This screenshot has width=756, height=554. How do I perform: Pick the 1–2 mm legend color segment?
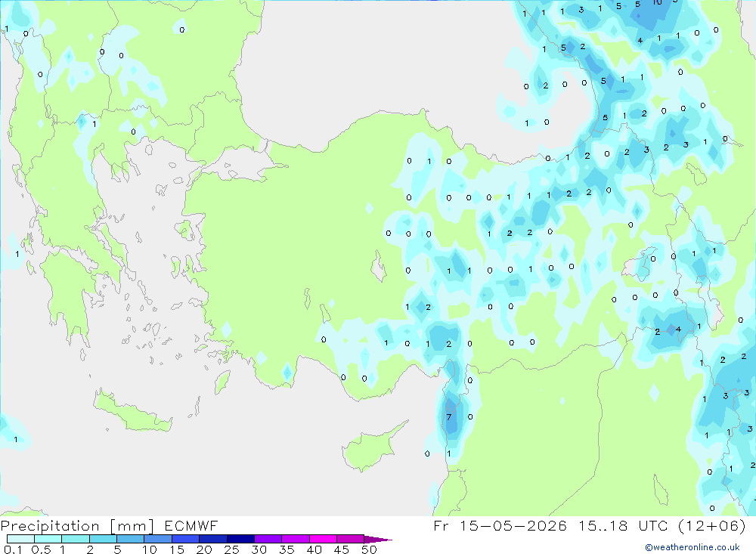(x=76, y=539)
